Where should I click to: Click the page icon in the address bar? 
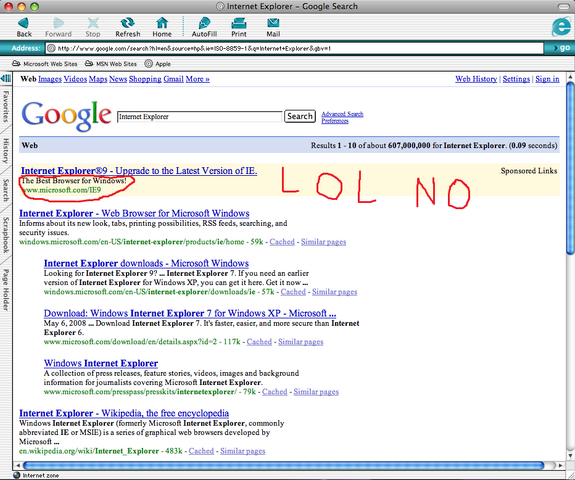51,48
